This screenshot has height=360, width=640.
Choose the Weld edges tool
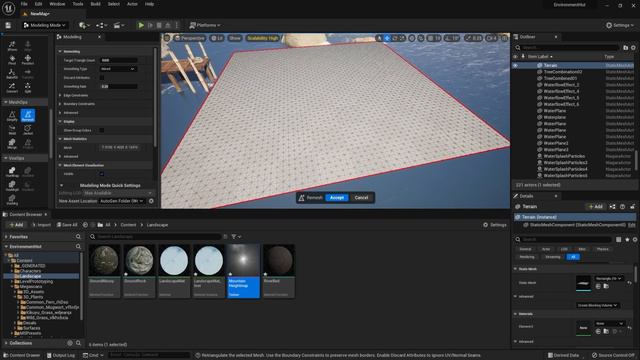[12, 130]
